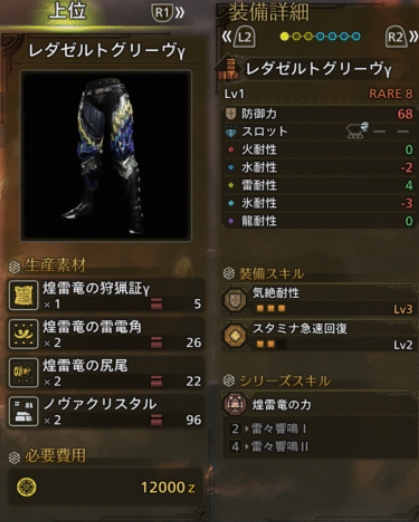Select the 煌雷竜の雷電角 horn icon

[x=23, y=334]
